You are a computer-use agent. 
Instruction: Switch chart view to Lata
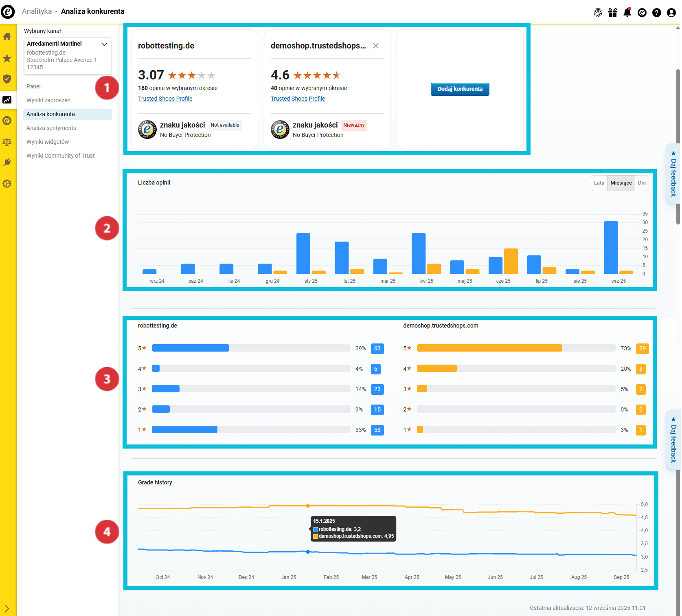599,183
